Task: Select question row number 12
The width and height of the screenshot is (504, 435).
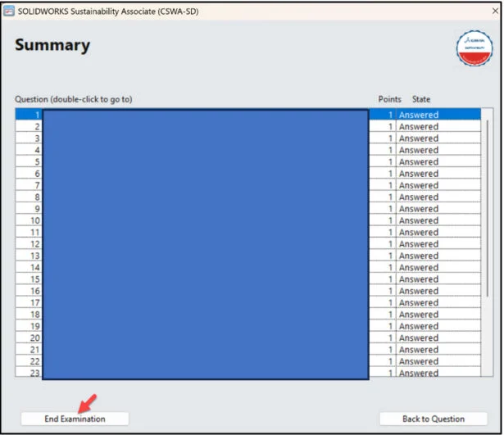Action: point(247,244)
